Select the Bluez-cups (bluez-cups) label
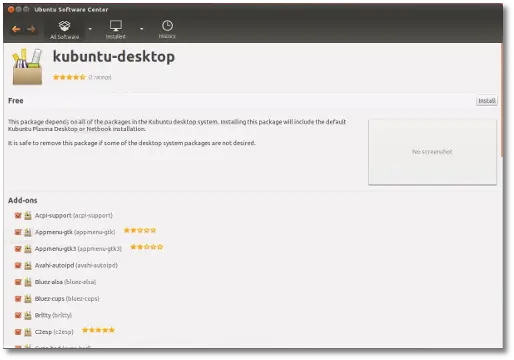Viewport: 514px width, 360px height. click(x=67, y=299)
